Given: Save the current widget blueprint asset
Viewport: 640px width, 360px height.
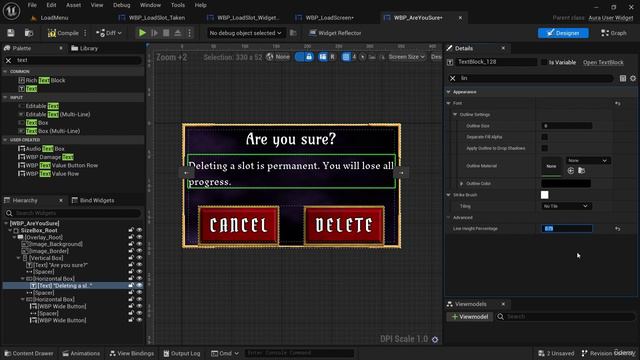Looking at the screenshot, I should coord(11,33).
